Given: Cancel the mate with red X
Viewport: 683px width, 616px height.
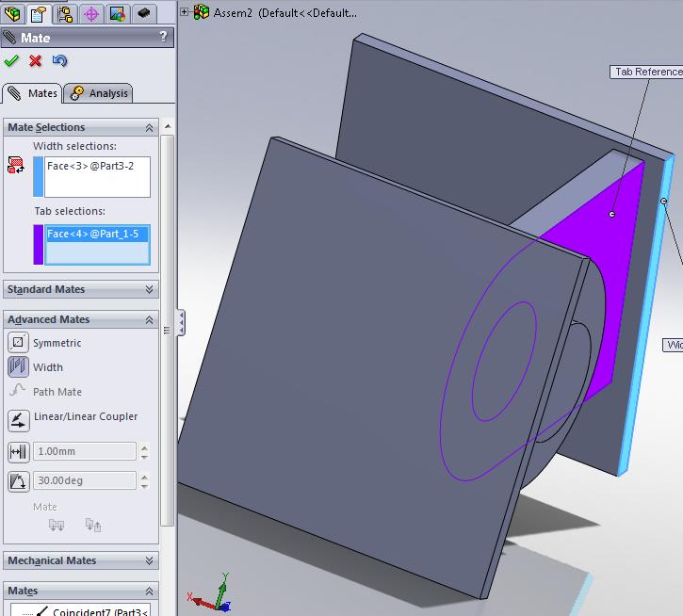Looking at the screenshot, I should click(x=35, y=60).
